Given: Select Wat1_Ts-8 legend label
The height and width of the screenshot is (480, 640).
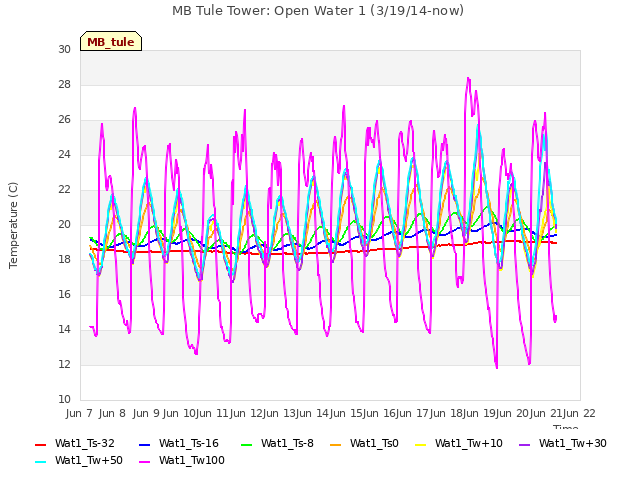Looking at the screenshot, I should (x=287, y=443).
